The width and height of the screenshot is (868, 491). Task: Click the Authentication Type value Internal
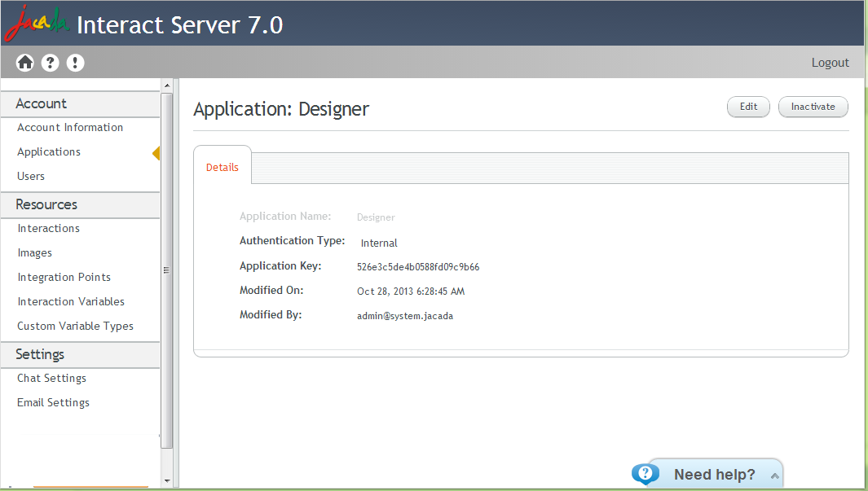[379, 243]
